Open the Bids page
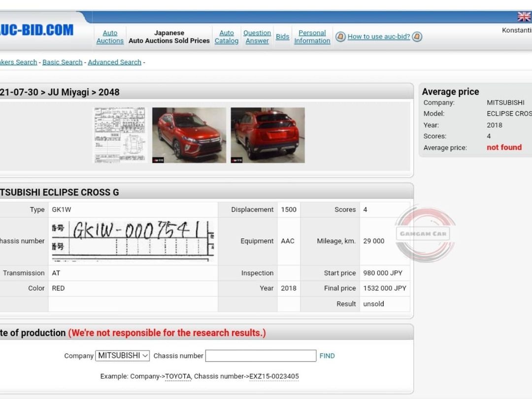 click(282, 36)
